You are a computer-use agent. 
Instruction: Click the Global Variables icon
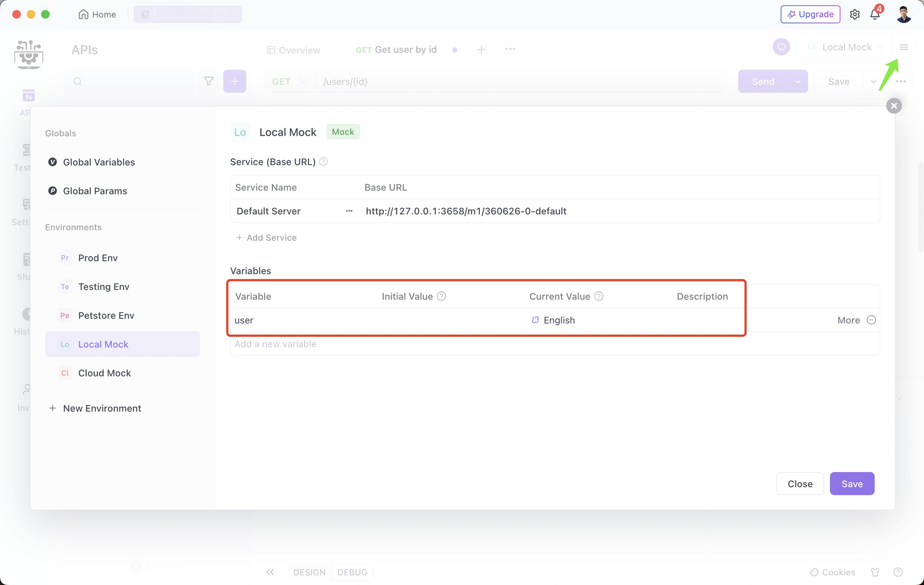point(53,162)
